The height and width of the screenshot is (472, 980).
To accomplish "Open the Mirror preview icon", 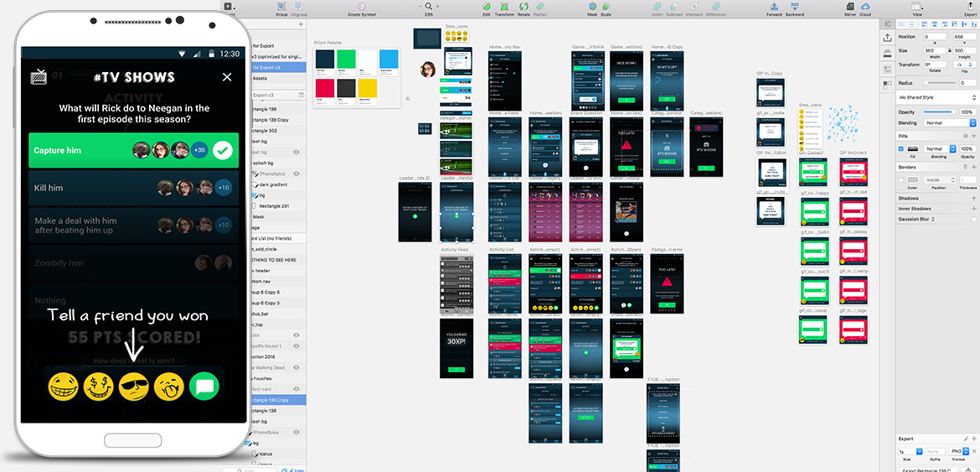I will pos(850,7).
